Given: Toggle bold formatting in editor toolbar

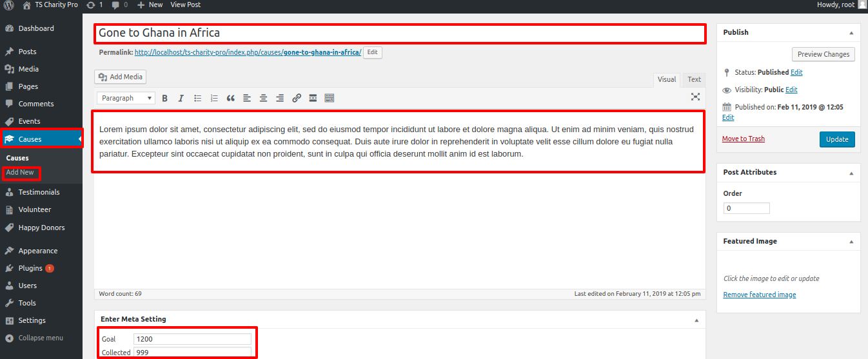Looking at the screenshot, I should 164,98.
